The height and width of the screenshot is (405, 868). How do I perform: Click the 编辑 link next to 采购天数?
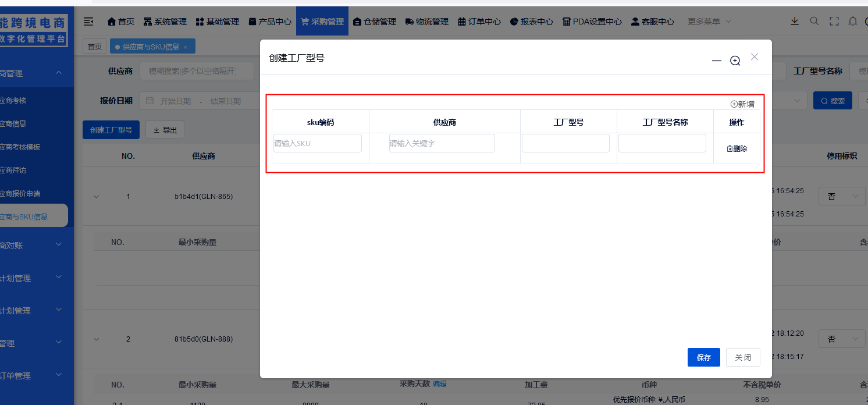[x=440, y=384]
